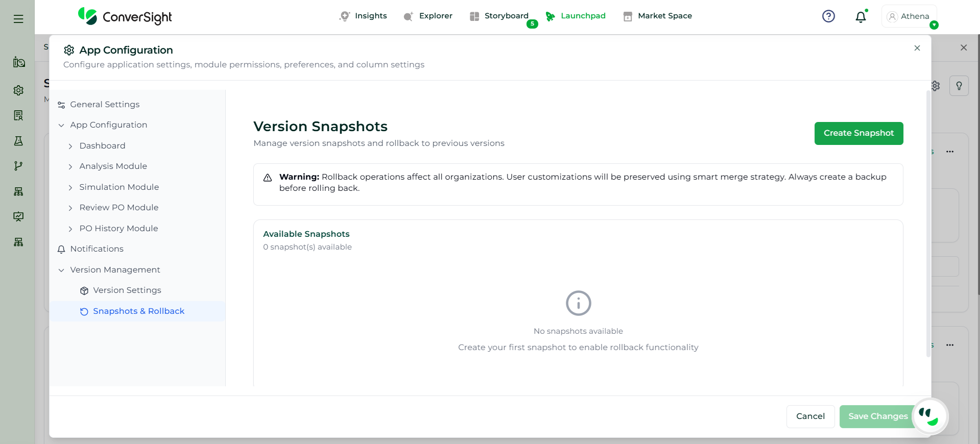Open the help question mark icon

[828, 16]
